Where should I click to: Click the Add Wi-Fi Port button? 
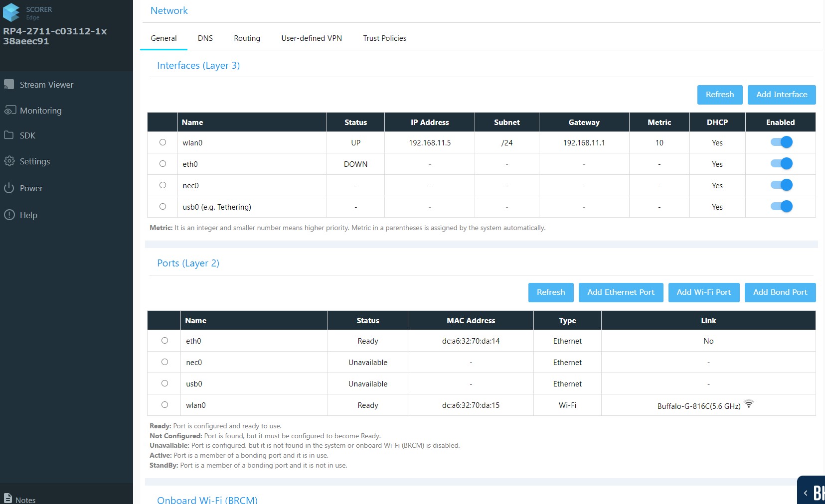tap(703, 292)
